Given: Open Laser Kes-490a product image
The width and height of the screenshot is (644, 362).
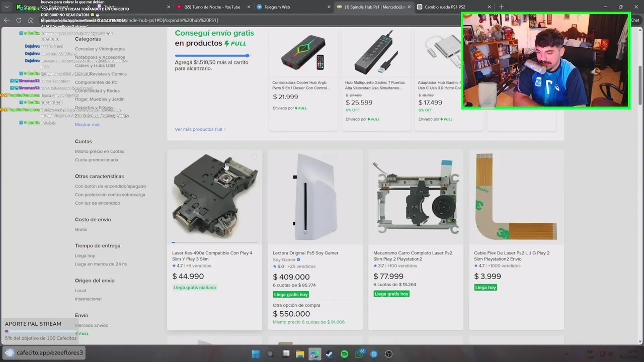Looking at the screenshot, I should 215,197.
